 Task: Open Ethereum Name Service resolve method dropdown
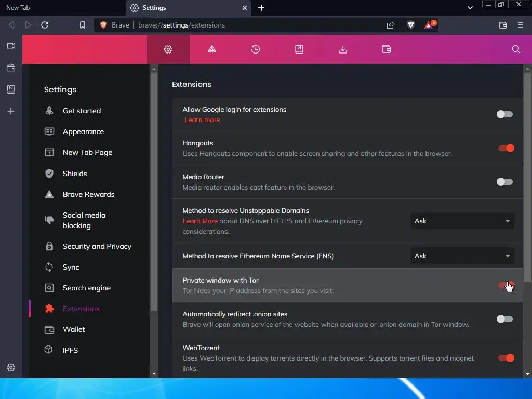(x=462, y=256)
